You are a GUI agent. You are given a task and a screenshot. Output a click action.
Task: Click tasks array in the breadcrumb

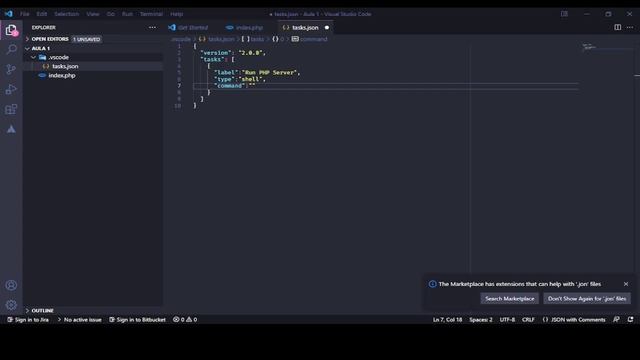coord(253,39)
